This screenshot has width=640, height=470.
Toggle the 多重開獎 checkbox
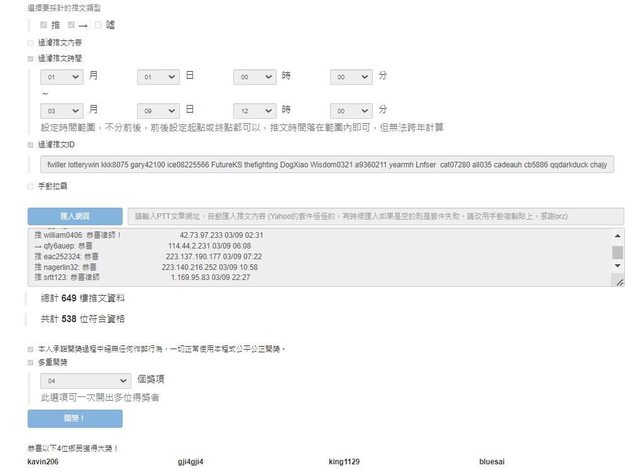[x=30, y=362]
